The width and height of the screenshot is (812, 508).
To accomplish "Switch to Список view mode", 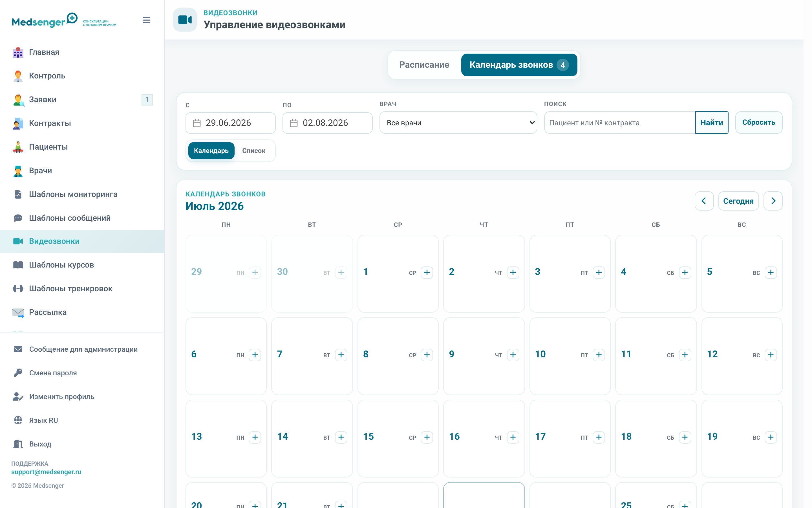I will [254, 151].
